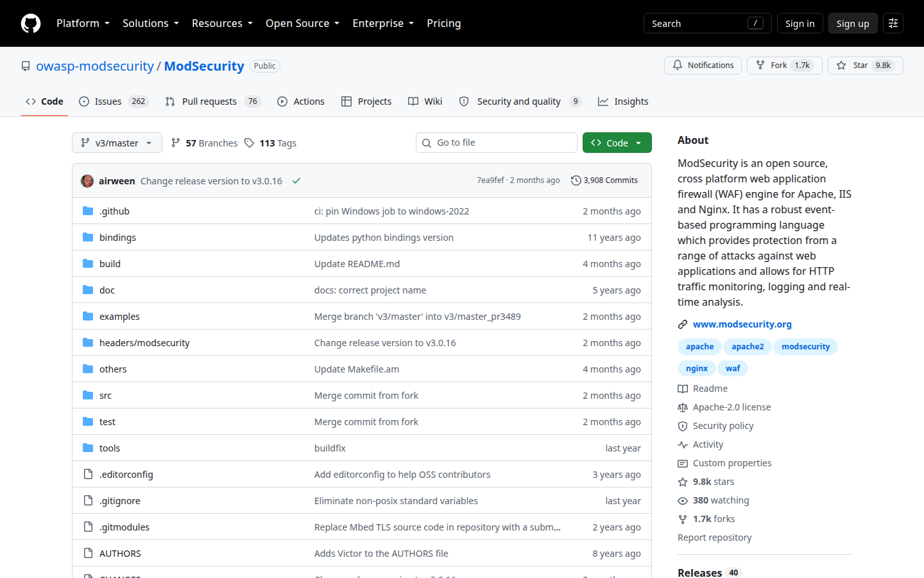Screen dimensions: 924x578
Task: Open the build folder
Action: click(110, 264)
